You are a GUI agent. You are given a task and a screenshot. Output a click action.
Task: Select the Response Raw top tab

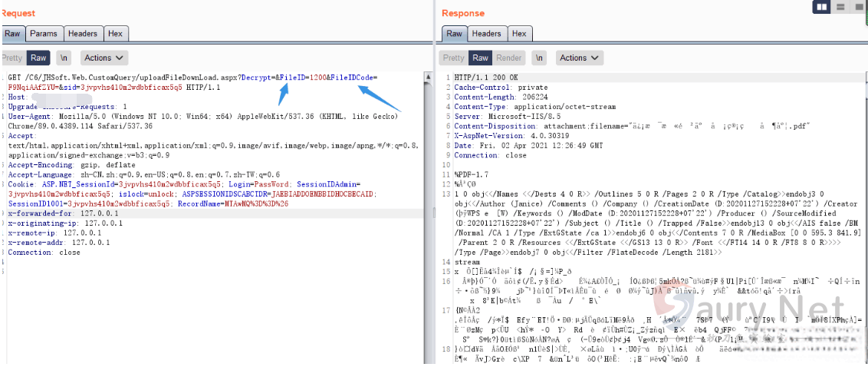(x=454, y=34)
